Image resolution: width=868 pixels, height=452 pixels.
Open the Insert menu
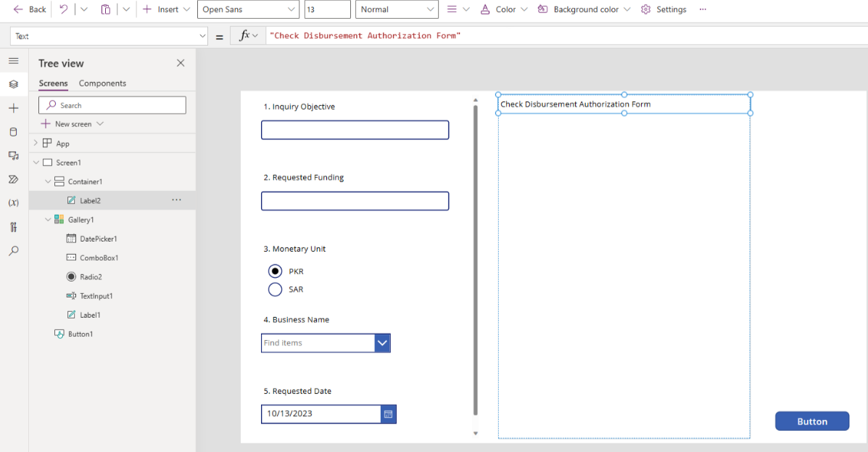[x=166, y=9]
